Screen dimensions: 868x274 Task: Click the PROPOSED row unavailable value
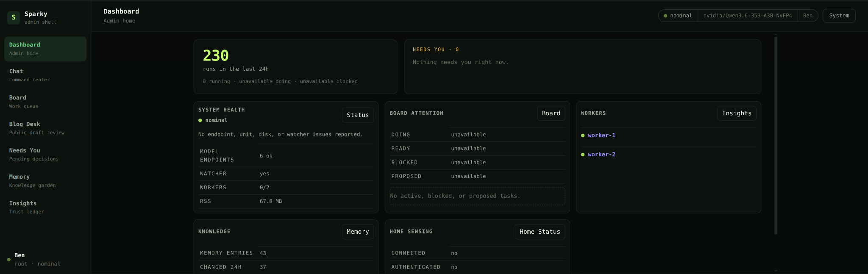[468, 176]
